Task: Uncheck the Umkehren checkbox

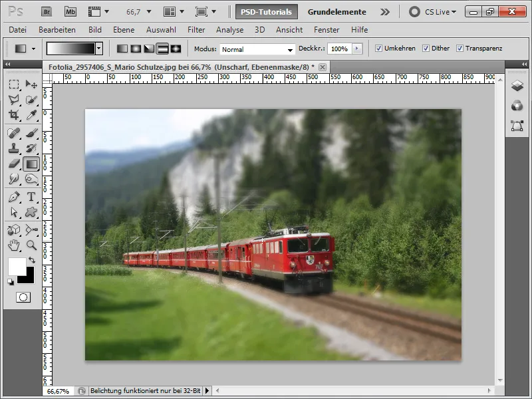Action: (x=378, y=48)
